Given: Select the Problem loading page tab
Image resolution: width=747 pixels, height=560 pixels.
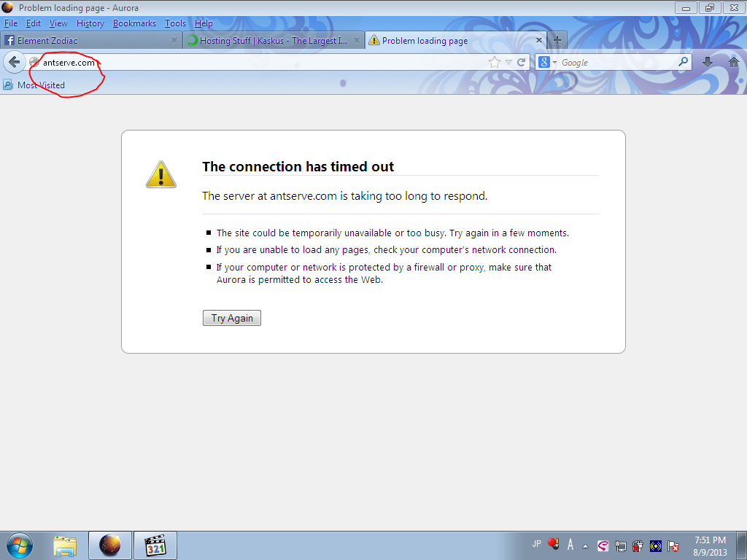Looking at the screenshot, I should (x=456, y=41).
